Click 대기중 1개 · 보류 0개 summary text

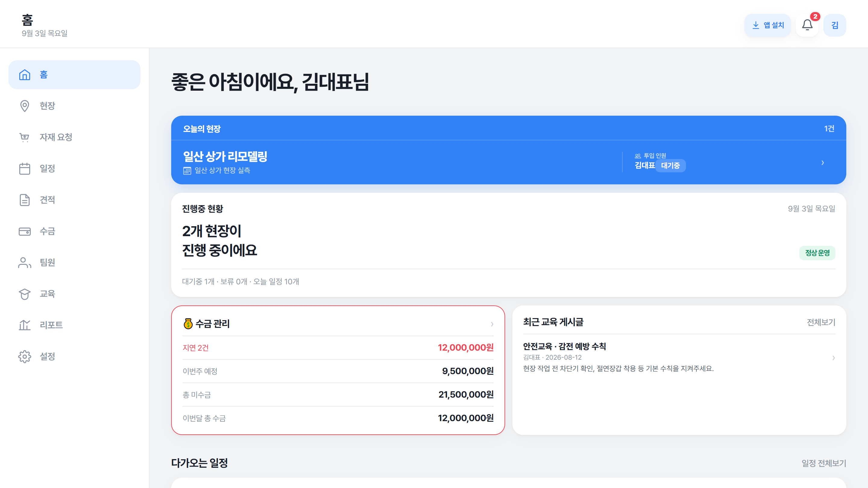[x=241, y=281]
